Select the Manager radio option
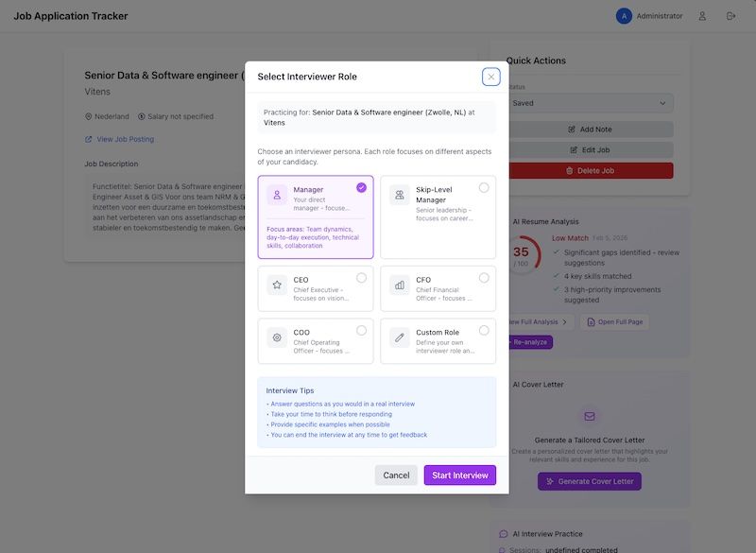 [361, 187]
